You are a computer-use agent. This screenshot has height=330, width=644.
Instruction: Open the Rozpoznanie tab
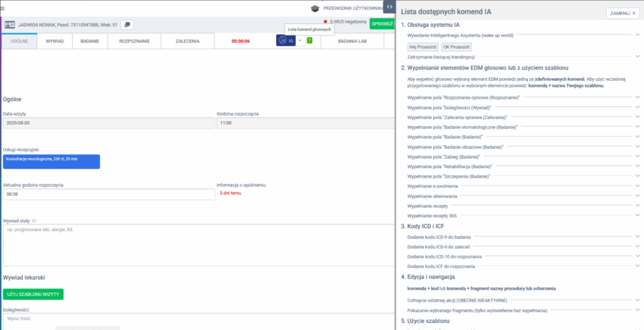[133, 41]
